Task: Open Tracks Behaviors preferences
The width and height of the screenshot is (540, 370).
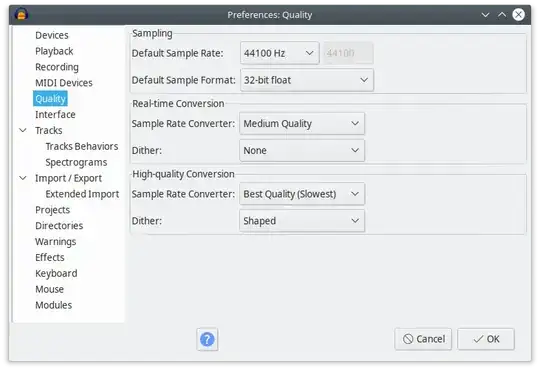Action: [82, 146]
